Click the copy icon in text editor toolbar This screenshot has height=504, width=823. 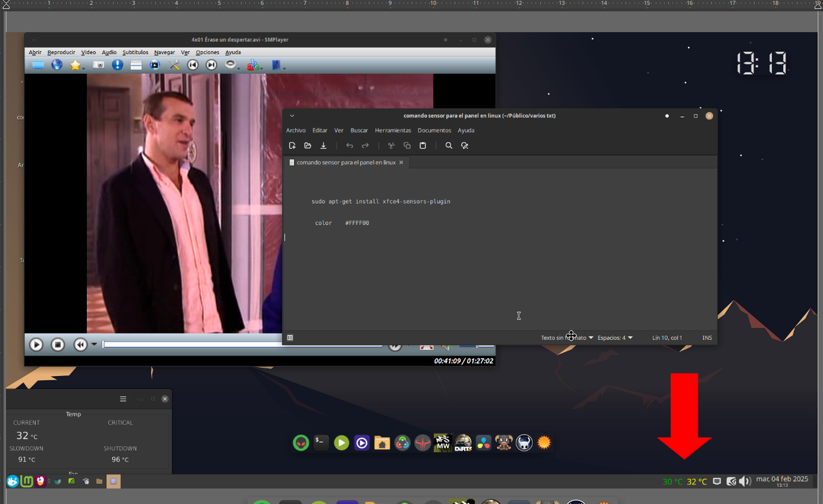pos(407,146)
